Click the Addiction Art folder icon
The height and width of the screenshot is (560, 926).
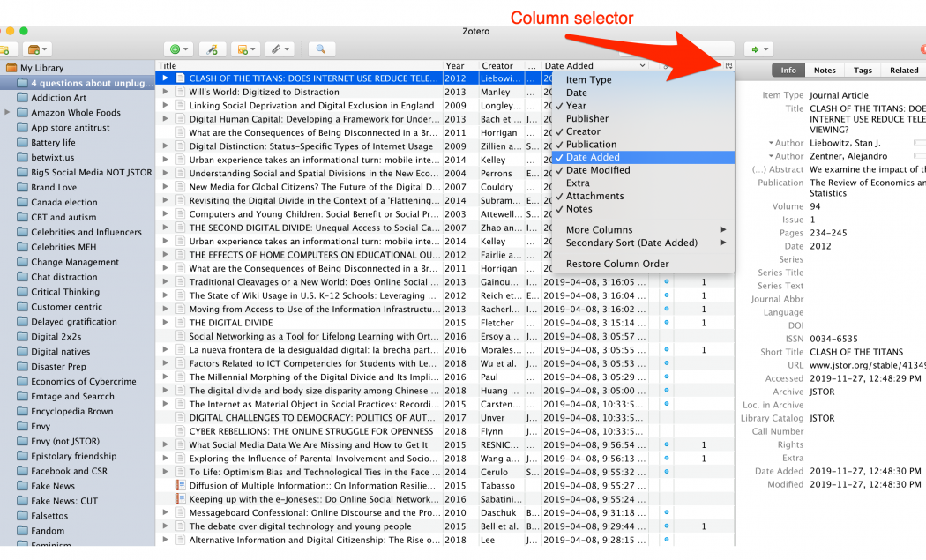click(x=22, y=98)
